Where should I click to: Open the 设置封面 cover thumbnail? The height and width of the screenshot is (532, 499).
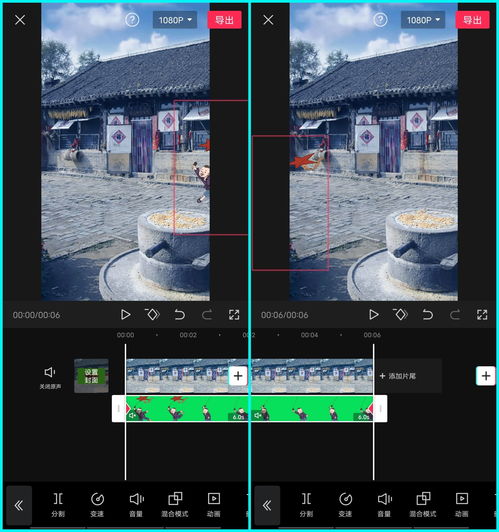[91, 376]
